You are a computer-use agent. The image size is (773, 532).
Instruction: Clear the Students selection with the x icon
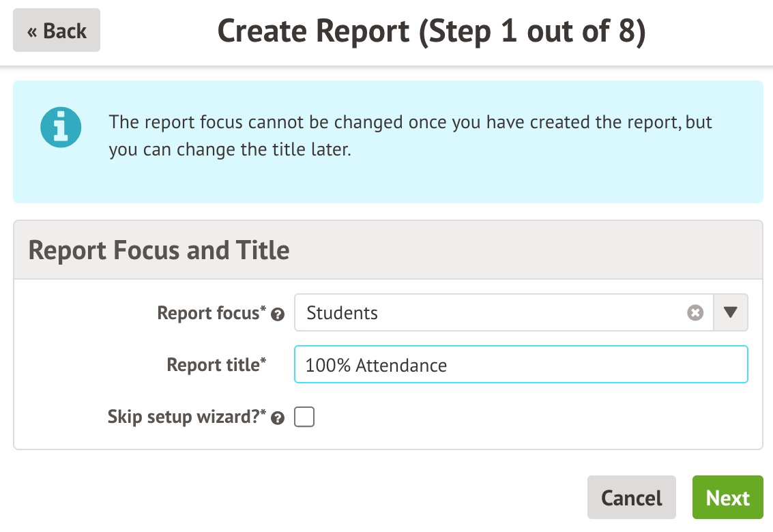(x=695, y=313)
